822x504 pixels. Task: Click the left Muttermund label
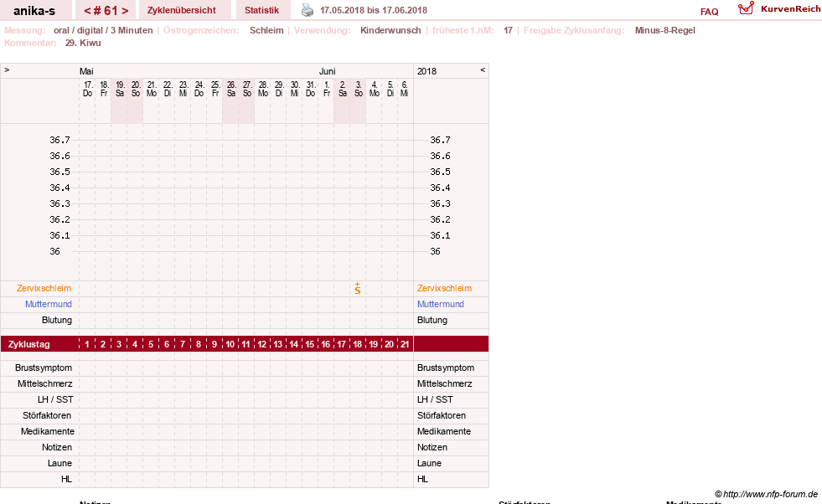(49, 304)
